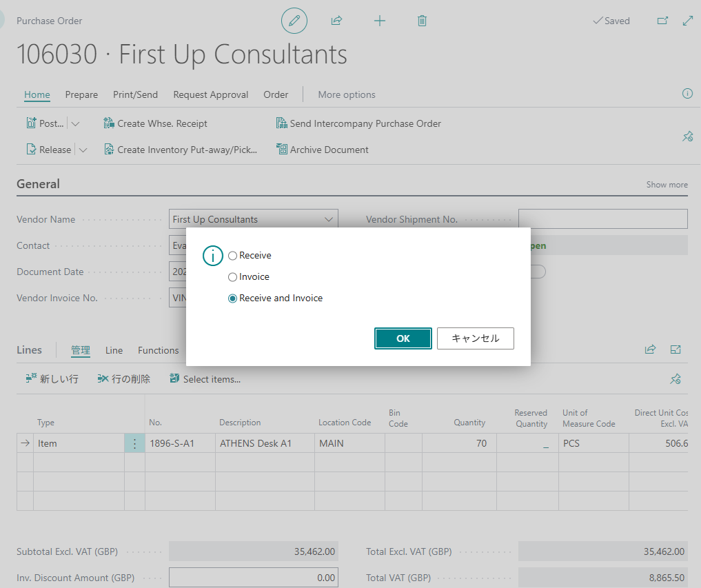Click the row selector arrow for Item line

click(25, 443)
